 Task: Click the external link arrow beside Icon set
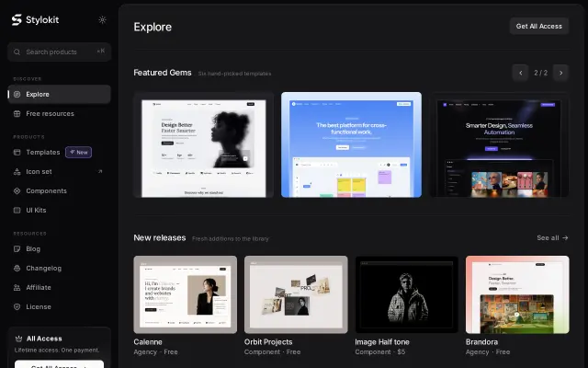pyautogui.click(x=100, y=171)
